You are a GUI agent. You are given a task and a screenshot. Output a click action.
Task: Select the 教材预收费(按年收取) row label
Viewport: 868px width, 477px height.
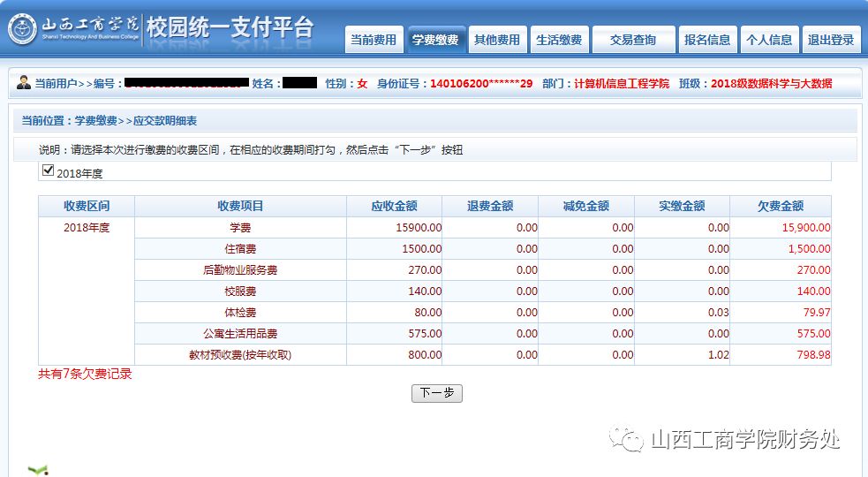240,354
